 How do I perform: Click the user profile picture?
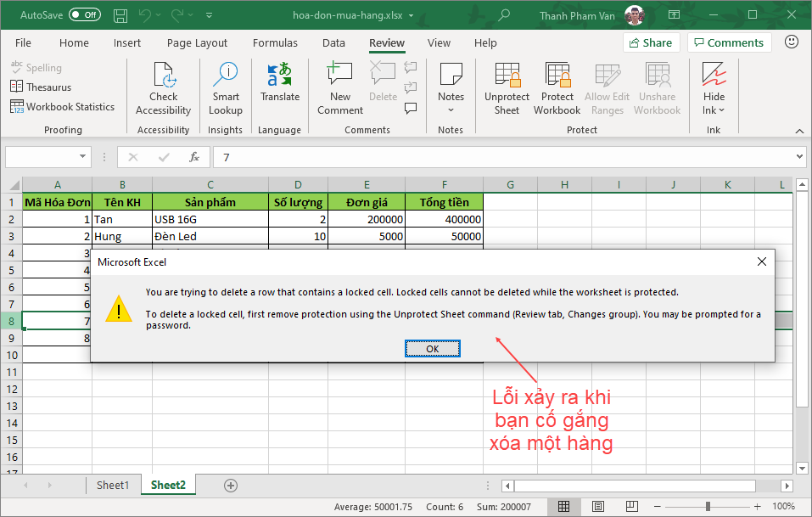click(x=635, y=15)
